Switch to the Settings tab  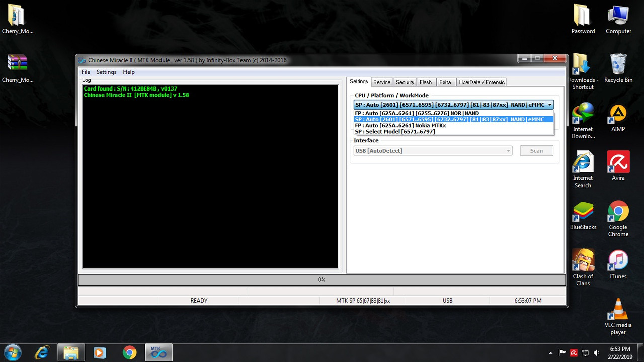[x=359, y=82]
